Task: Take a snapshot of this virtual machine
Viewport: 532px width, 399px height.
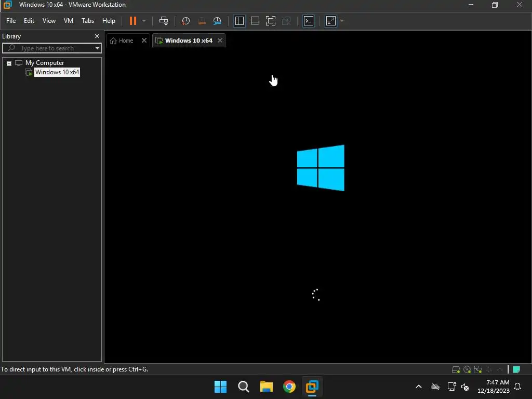Action: coord(185,21)
